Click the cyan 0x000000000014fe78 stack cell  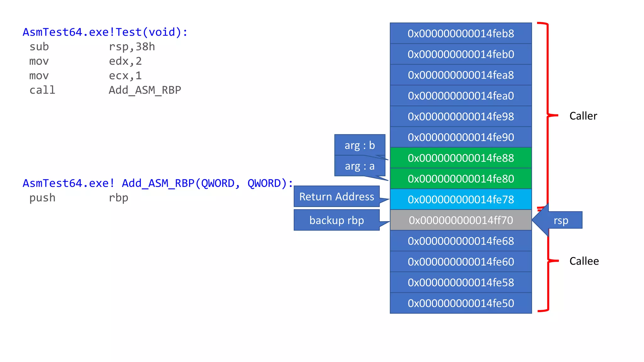[x=461, y=200]
